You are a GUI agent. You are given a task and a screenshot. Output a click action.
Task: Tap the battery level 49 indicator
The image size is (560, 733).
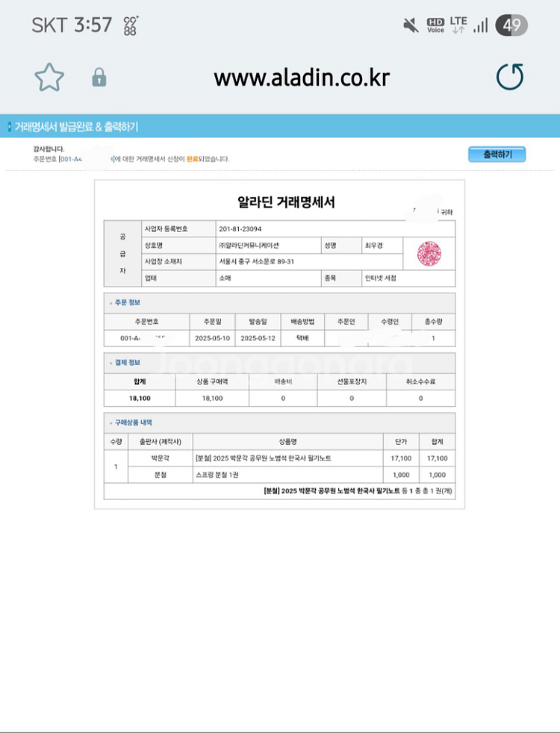[511, 25]
